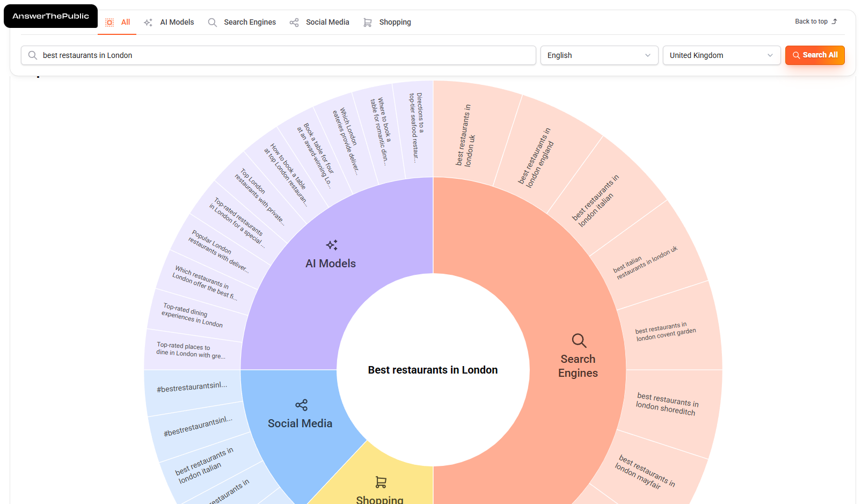Select the blue Social Media chart segment
Image resolution: width=862 pixels, height=504 pixels.
pyautogui.click(x=300, y=423)
